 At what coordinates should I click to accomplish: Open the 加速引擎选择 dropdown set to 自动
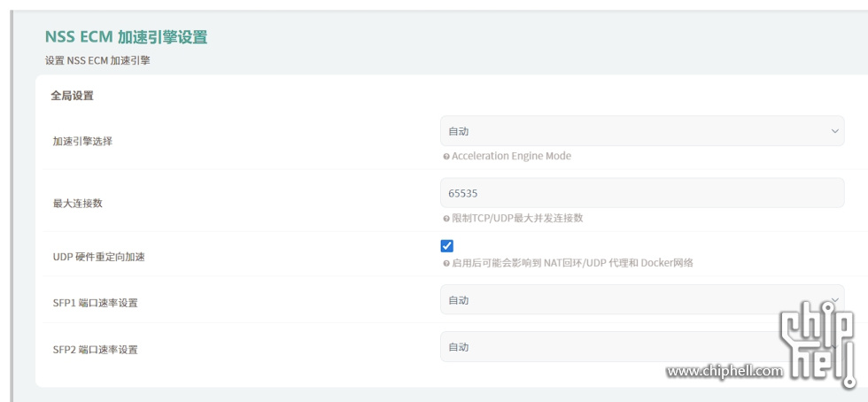pos(642,131)
